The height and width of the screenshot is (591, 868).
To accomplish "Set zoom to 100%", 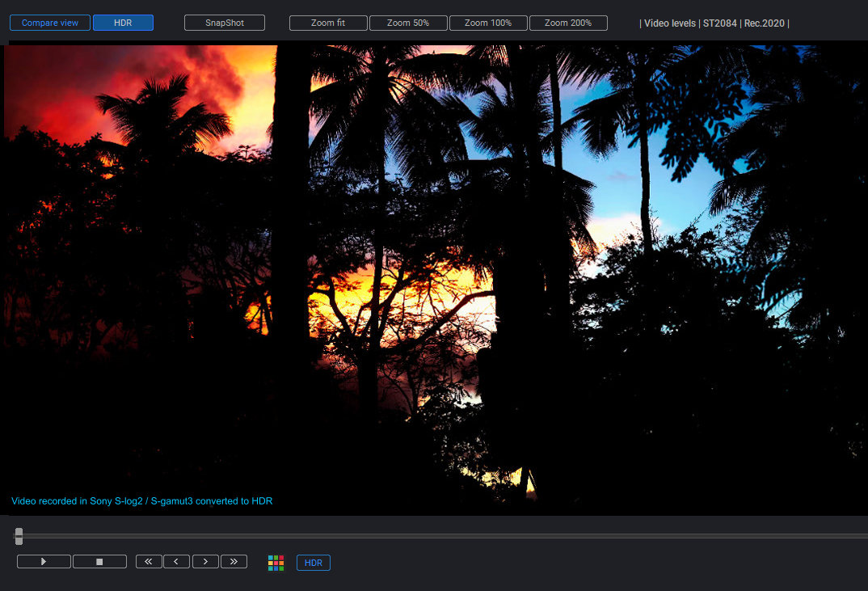I will [x=488, y=23].
